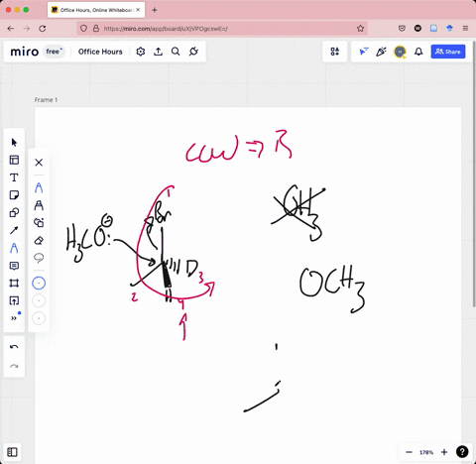Viewport: 476px width, 464px height.
Task: Choose the Highlighter in drawing panel
Action: 39,205
